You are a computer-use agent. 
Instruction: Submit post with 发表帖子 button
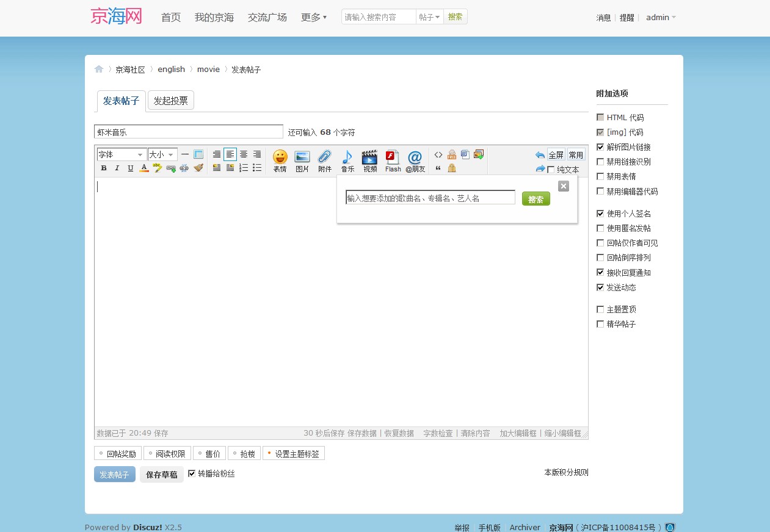[115, 474]
